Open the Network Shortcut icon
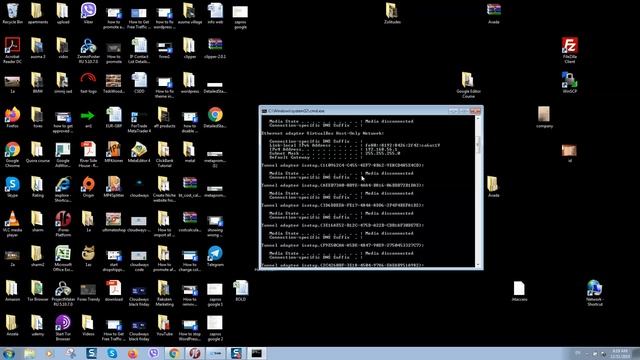Viewport: 640px width, 360px height. click(x=595, y=288)
